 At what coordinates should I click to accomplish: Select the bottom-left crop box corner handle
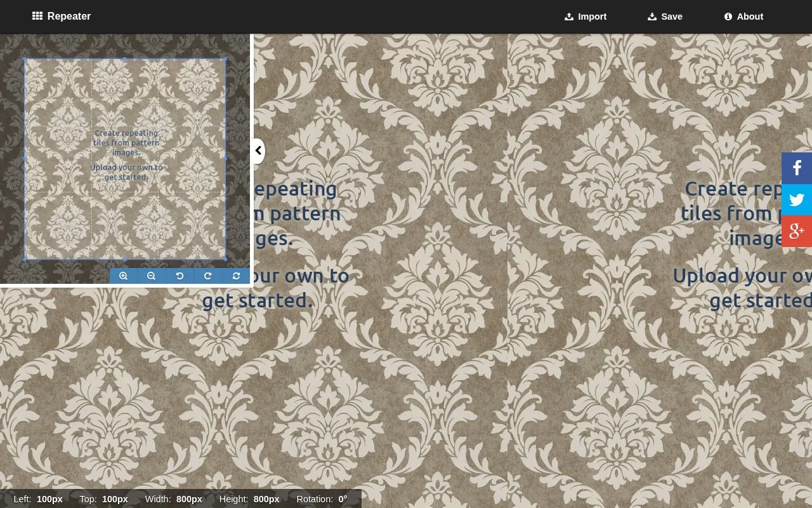25,259
